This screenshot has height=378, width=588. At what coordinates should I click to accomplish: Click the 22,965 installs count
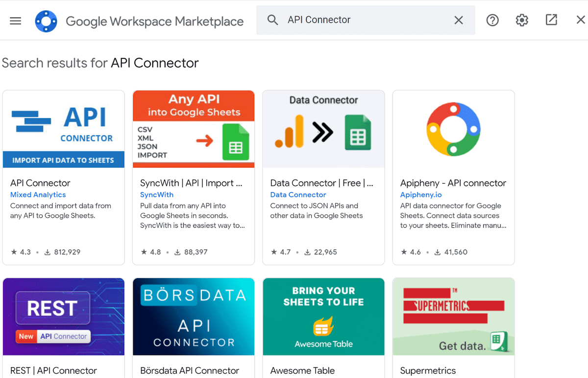click(320, 252)
